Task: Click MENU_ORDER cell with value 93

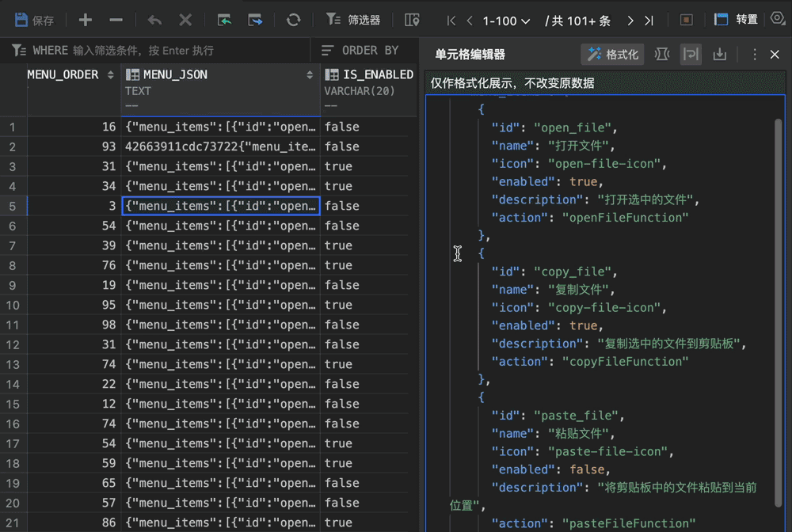Action: pyautogui.click(x=74, y=147)
